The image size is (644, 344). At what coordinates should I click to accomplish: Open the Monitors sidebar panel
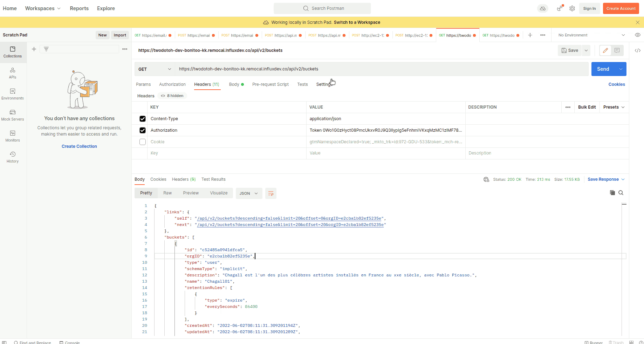[13, 136]
